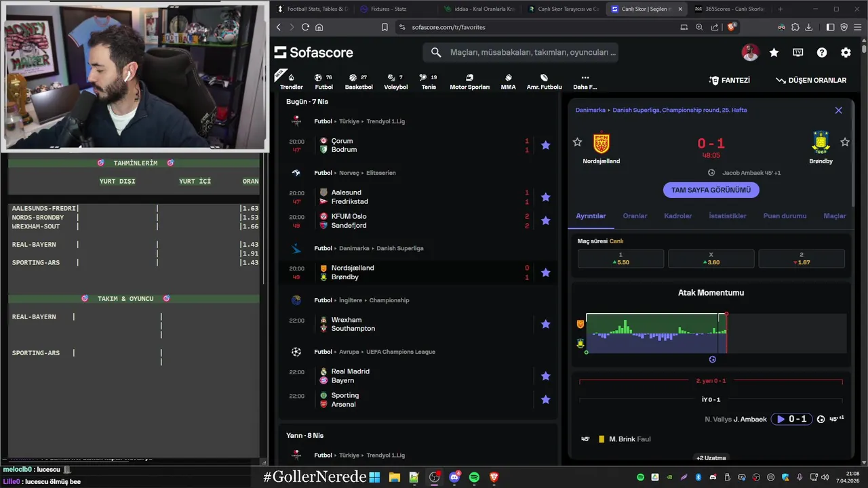Open the Sofascore user profile avatar
This screenshot has width=868, height=488.
(750, 52)
